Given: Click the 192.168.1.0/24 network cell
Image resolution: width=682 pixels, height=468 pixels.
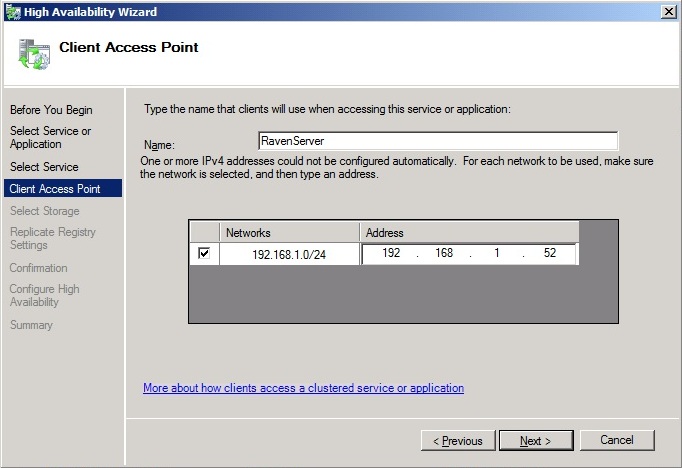Looking at the screenshot, I should [289, 254].
